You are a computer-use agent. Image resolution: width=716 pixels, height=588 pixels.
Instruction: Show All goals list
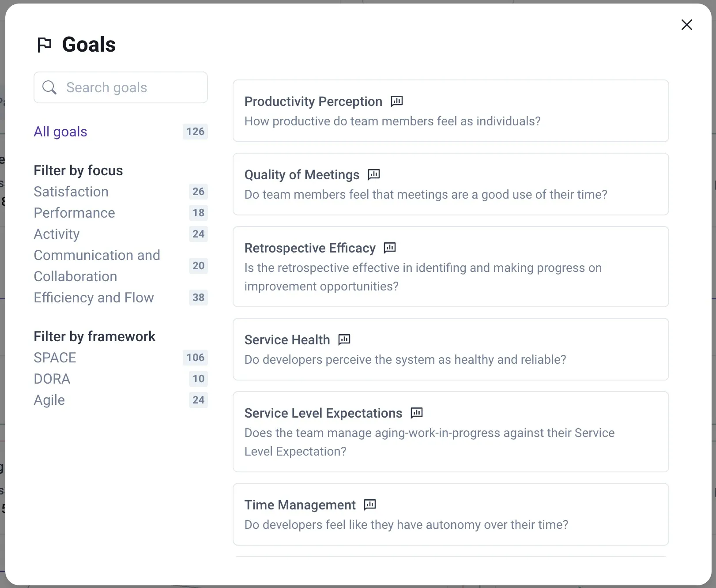pyautogui.click(x=60, y=132)
